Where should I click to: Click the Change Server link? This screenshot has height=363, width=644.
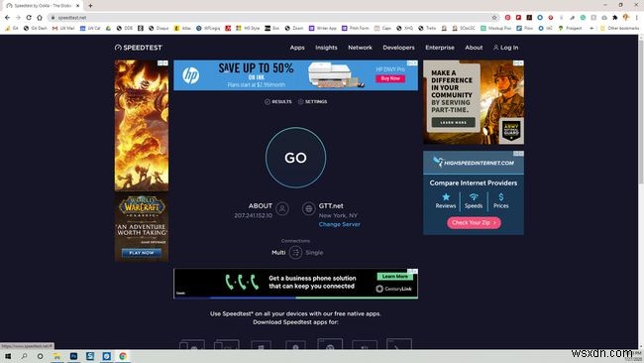point(339,224)
